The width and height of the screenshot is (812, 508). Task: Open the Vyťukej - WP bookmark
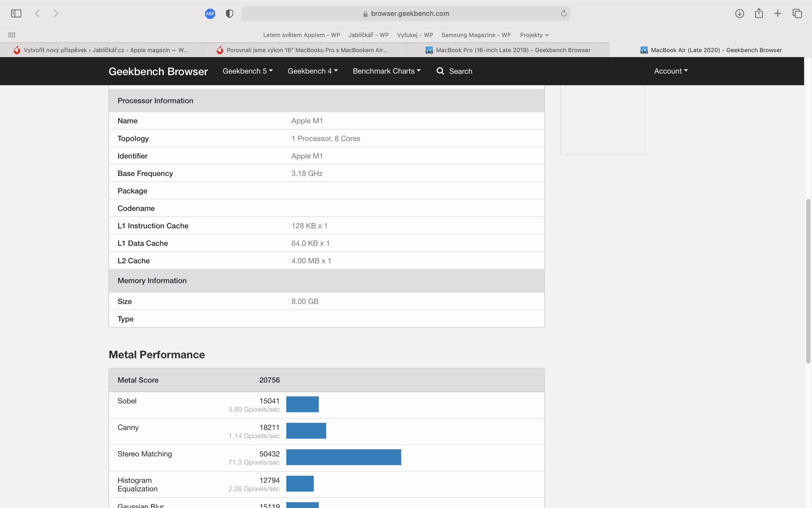click(x=415, y=35)
